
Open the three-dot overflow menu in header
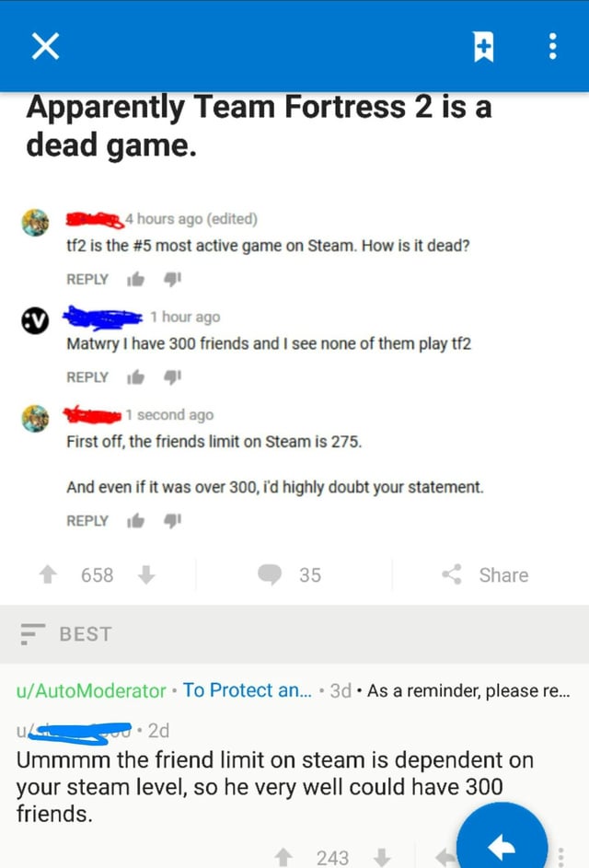pos(552,47)
